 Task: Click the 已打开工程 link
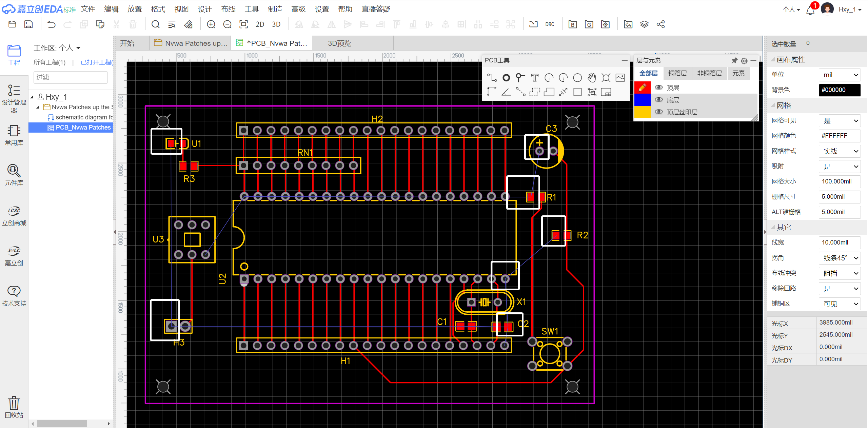point(97,62)
